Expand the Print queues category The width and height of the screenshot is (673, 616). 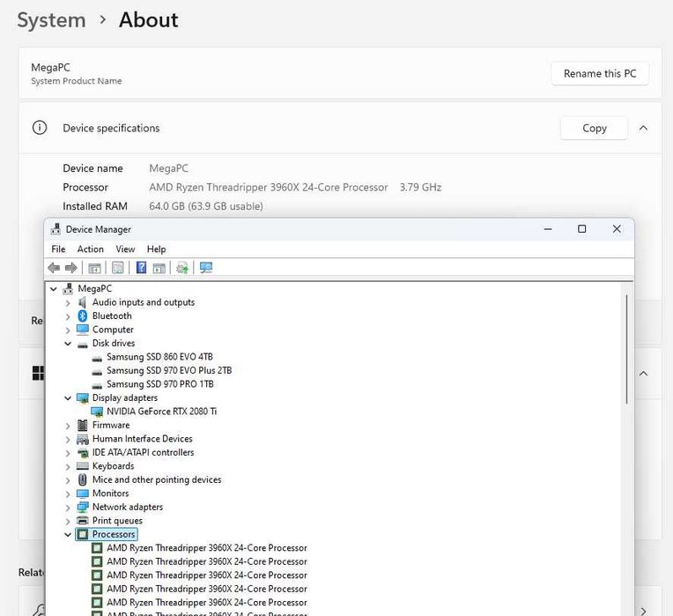click(x=68, y=521)
